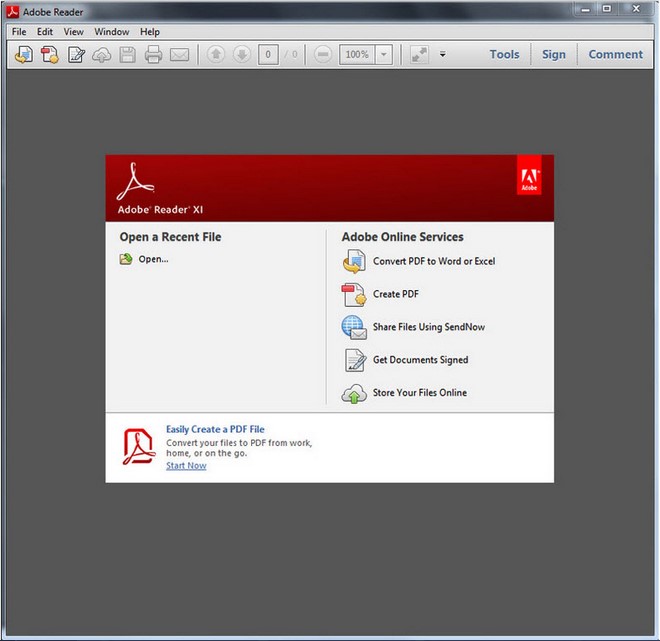Open the zoom level dropdown arrow
Viewport: 660px width, 641px height.
384,55
